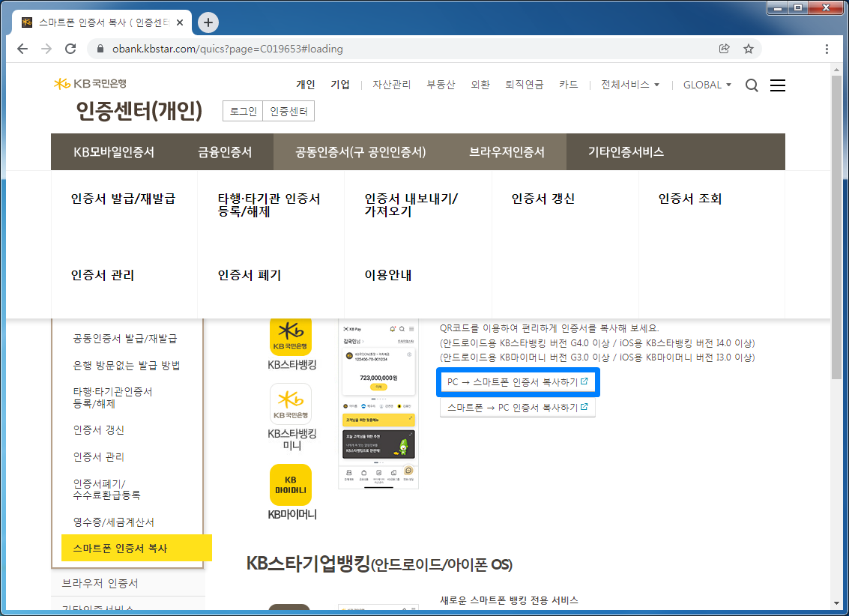Click the scrollbar down arrow
This screenshot has height=616, width=849.
[838, 603]
